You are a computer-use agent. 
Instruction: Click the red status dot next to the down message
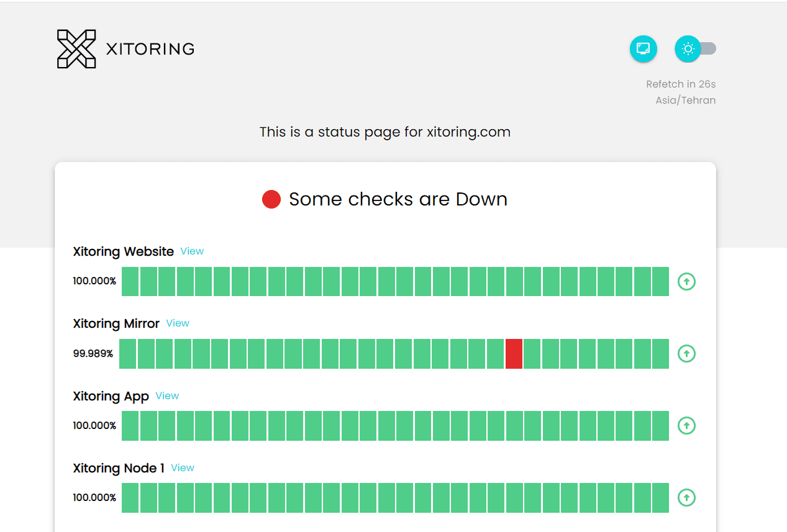[x=271, y=199]
